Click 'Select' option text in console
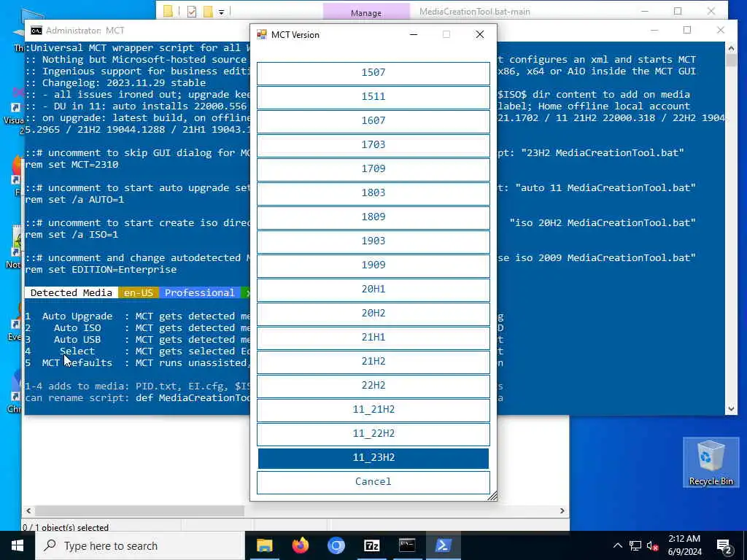 pyautogui.click(x=77, y=351)
